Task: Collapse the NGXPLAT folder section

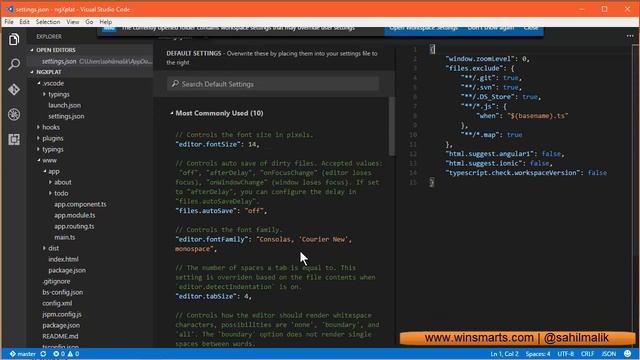Action: [32, 72]
